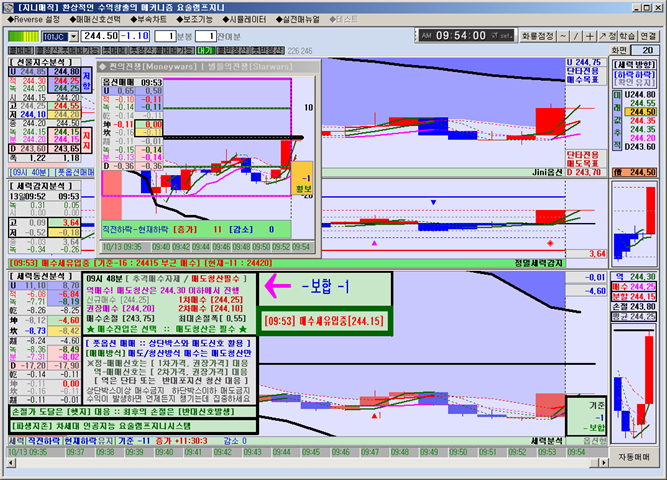Screen dimensions: 667x480
Task: Open the 실전매뉴얼 menu
Action: [x=297, y=20]
